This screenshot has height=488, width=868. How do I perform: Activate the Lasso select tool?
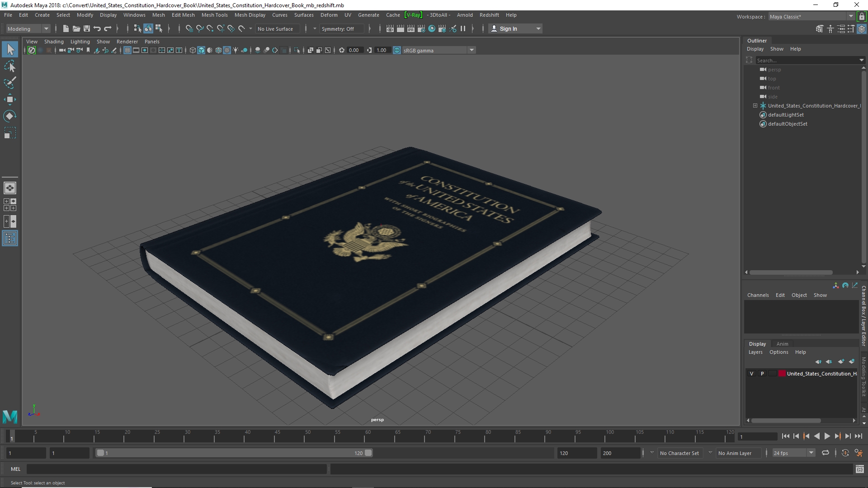coord(10,66)
